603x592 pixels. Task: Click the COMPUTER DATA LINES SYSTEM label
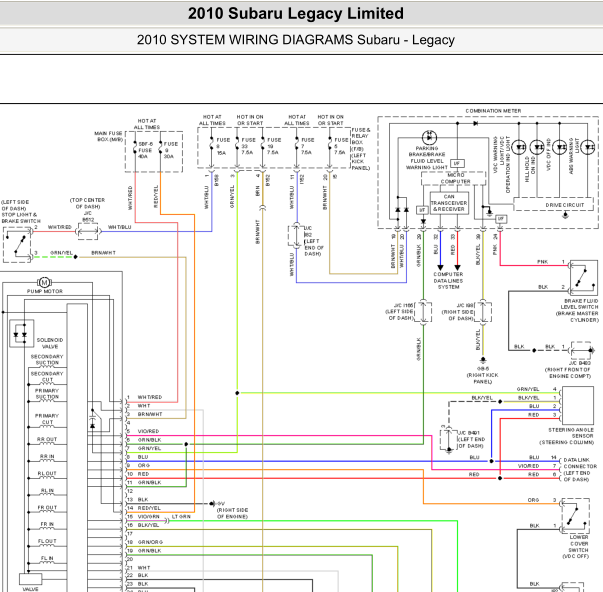448,280
